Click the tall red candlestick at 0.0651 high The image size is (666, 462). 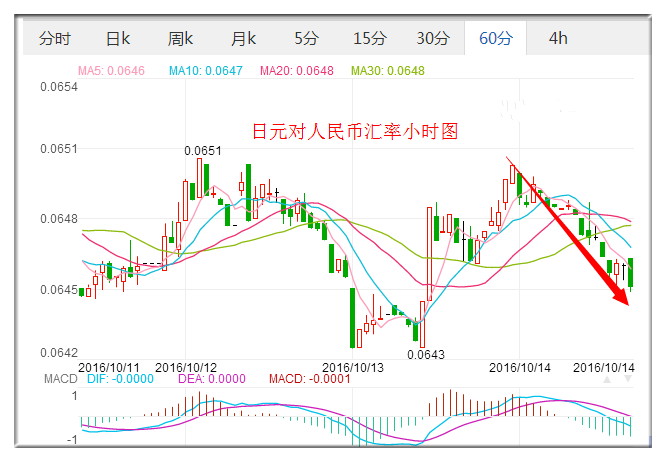point(199,177)
